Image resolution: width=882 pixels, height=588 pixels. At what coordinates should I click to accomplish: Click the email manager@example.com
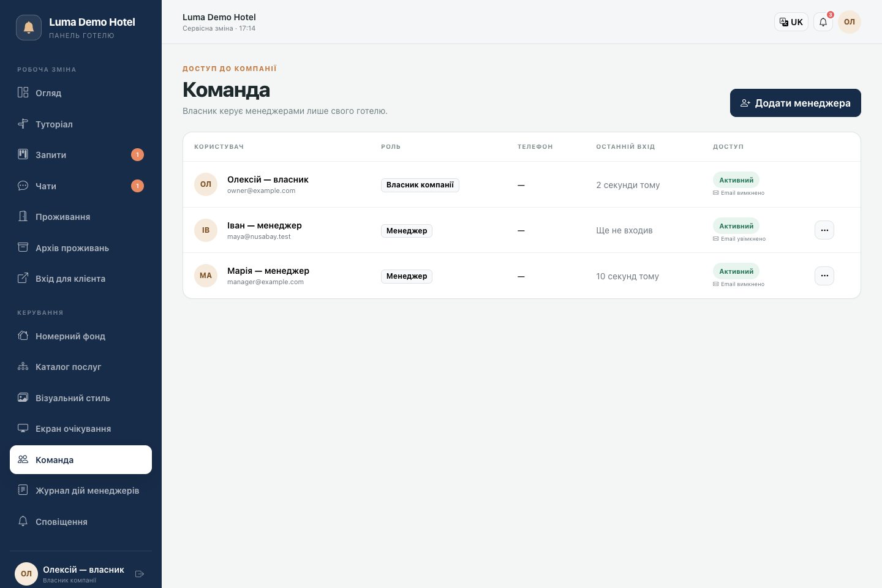pos(265,282)
